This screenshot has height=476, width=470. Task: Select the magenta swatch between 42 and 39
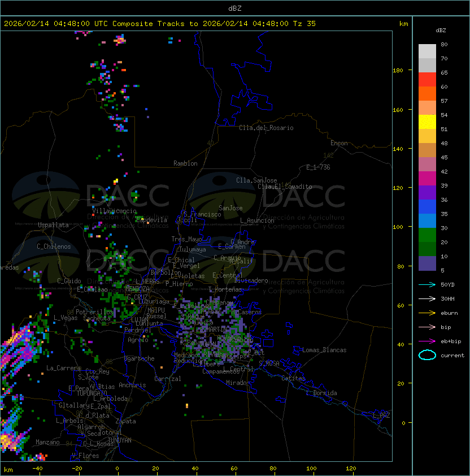(427, 178)
